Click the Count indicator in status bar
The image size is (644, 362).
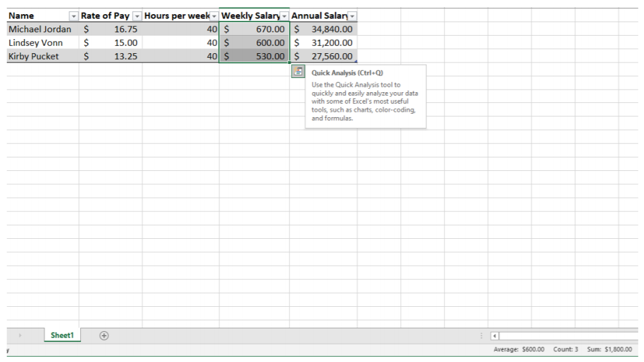pos(566,350)
